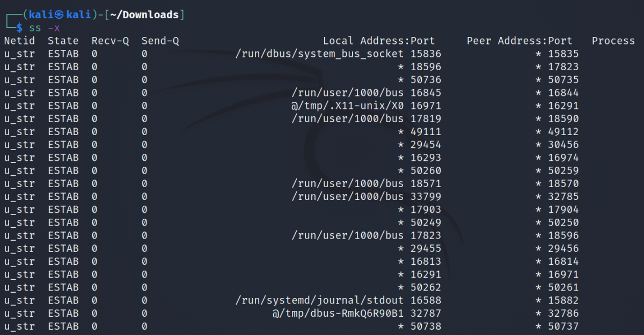Click the Recv-Q column header
The height and width of the screenshot is (335, 644).
point(110,41)
